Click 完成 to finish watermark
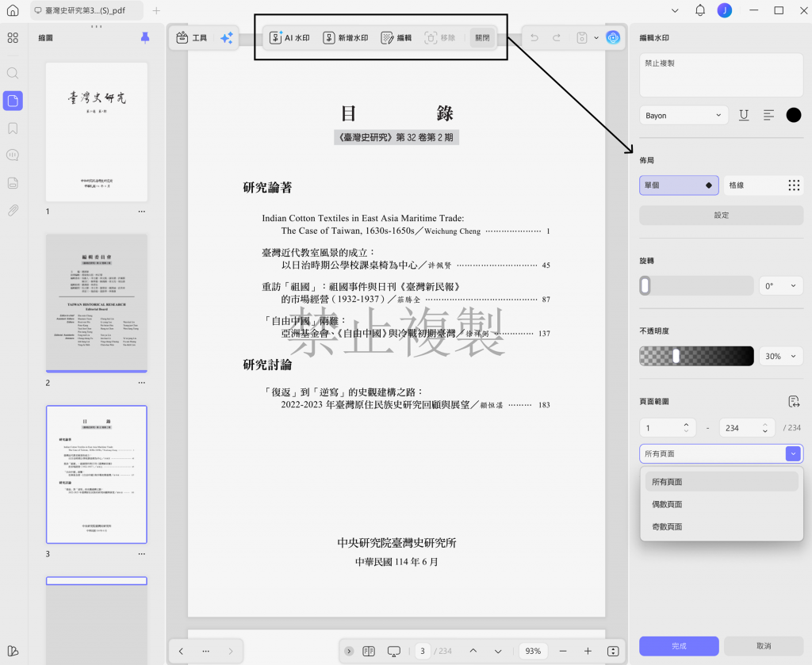Viewport: 812px width, 665px height. tap(679, 646)
